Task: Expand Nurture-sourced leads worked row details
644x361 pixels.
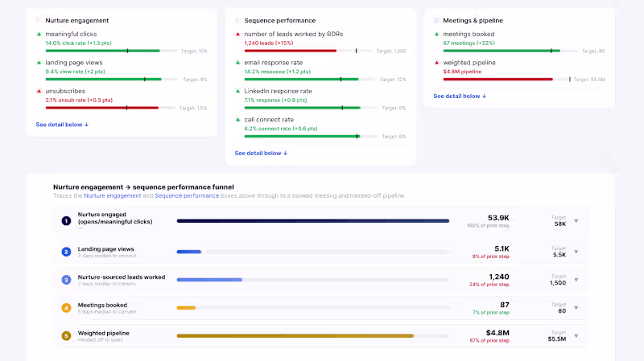Action: coord(576,280)
